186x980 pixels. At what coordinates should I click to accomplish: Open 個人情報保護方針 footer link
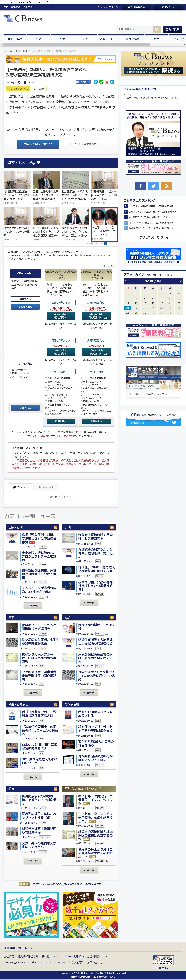click(x=28, y=956)
